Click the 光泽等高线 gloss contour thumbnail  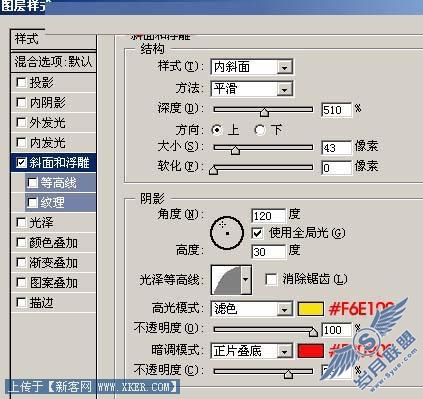pyautogui.click(x=226, y=280)
